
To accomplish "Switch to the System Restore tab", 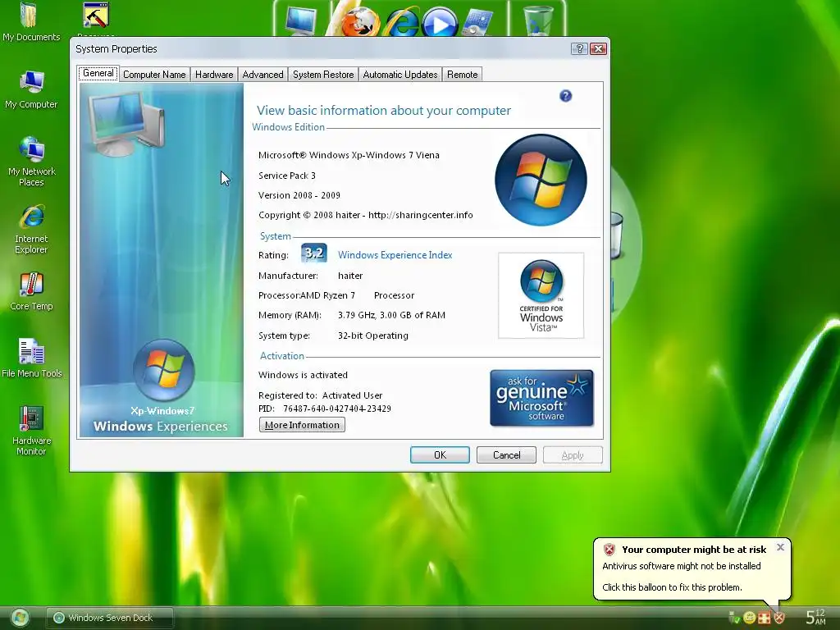I will [x=323, y=75].
